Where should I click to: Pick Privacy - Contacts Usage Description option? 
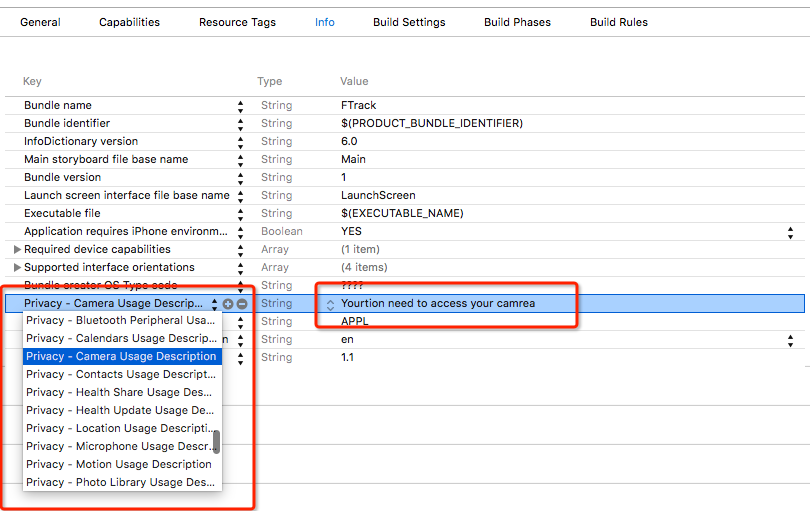coord(120,374)
